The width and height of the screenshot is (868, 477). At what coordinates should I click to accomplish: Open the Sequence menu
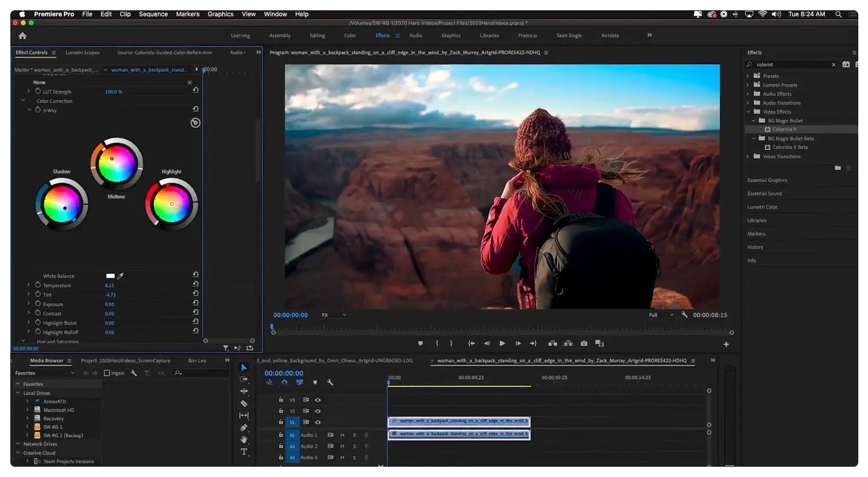tap(153, 14)
